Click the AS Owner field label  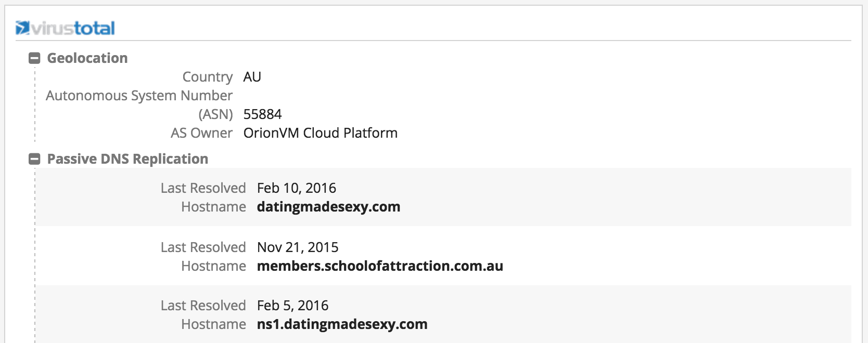click(x=201, y=133)
